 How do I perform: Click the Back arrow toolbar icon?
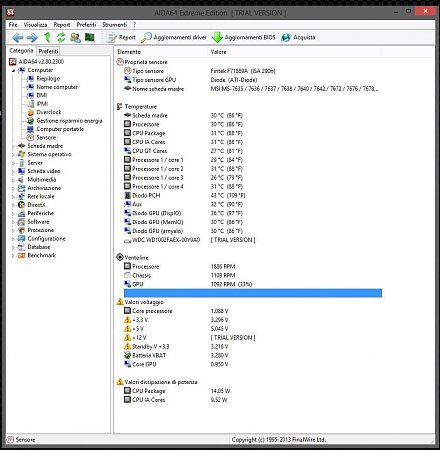[x=17, y=37]
